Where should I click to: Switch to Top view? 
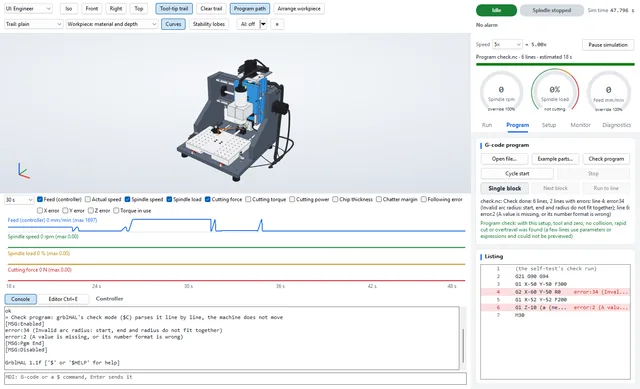139,9
